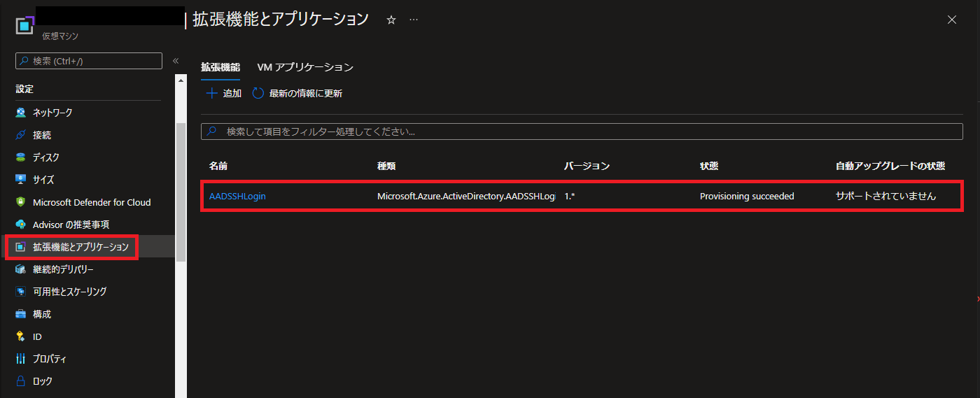Click the プロパティ bars icon
Viewport: 980px width, 398px height.
tap(20, 359)
